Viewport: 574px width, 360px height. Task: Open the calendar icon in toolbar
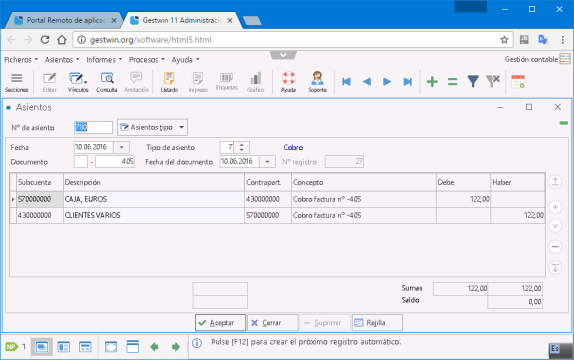[518, 81]
